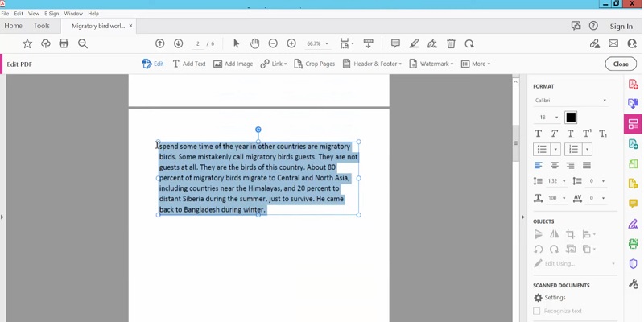
Task: Open scanned documents Settings
Action: [550, 298]
